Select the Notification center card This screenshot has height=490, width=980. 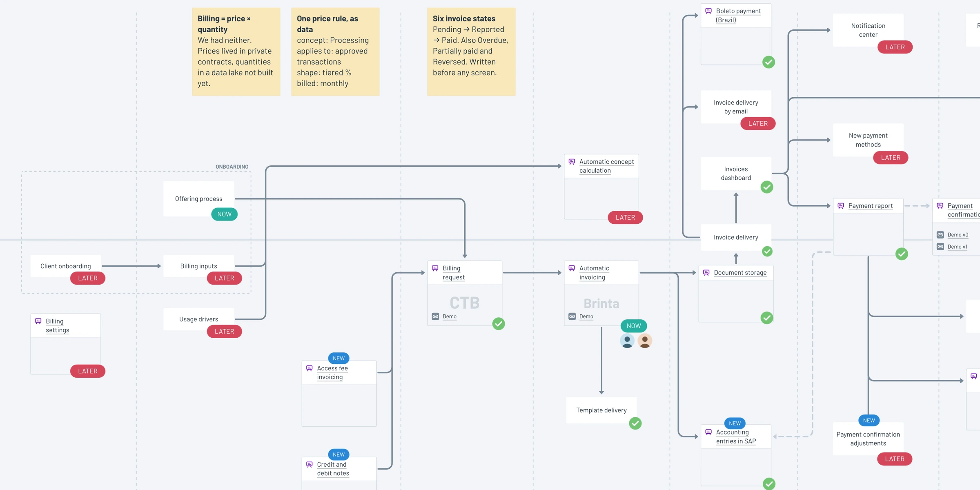tap(868, 30)
